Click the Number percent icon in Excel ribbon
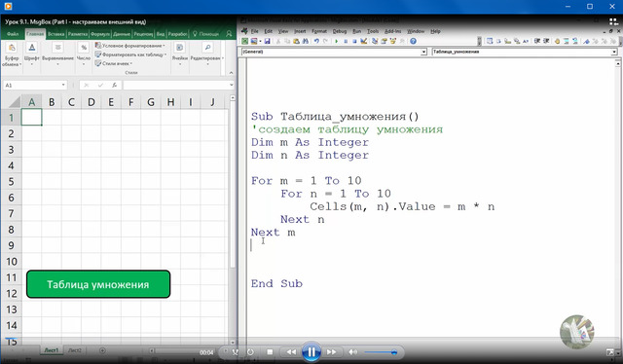623x364 pixels. pyautogui.click(x=84, y=48)
